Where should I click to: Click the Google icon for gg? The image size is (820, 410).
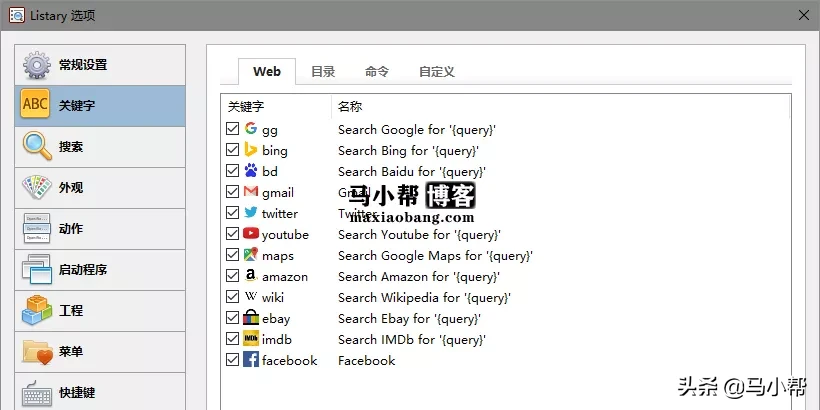pyautogui.click(x=251, y=129)
